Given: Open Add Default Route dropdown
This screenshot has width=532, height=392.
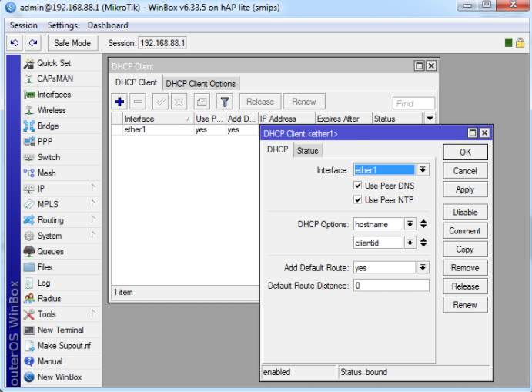Looking at the screenshot, I should [423, 268].
